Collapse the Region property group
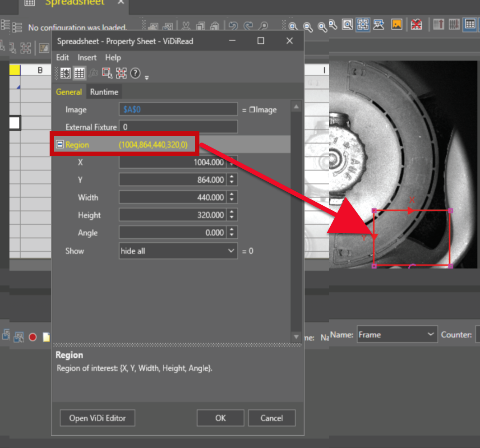This screenshot has height=448, width=480. [x=60, y=145]
